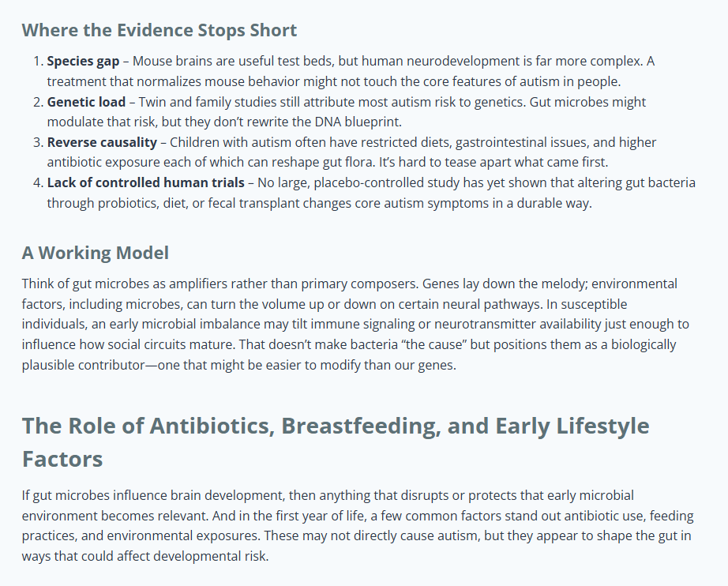Click the "Where the Evidence Stops Short" heading
Image resolution: width=728 pixels, height=586 pixels.
coord(159,31)
